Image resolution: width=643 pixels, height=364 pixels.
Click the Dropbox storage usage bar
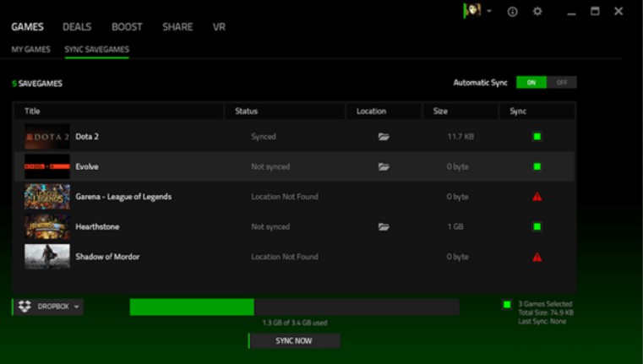294,307
